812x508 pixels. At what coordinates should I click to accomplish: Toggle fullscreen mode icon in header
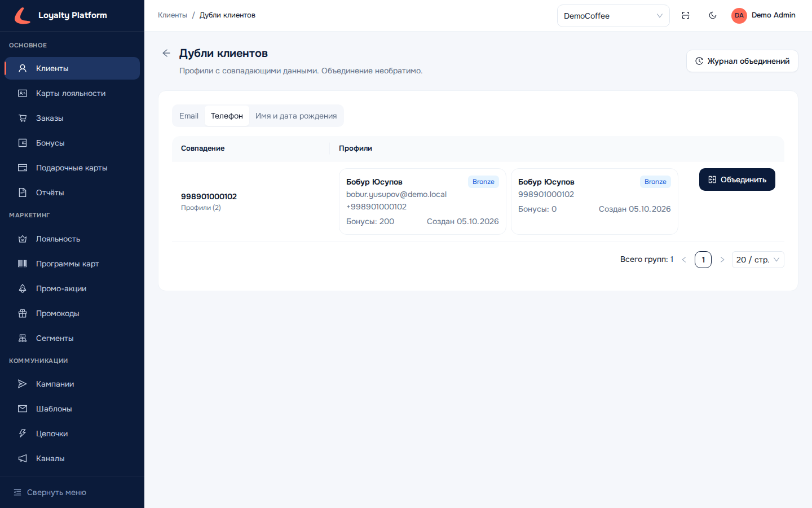(x=686, y=15)
